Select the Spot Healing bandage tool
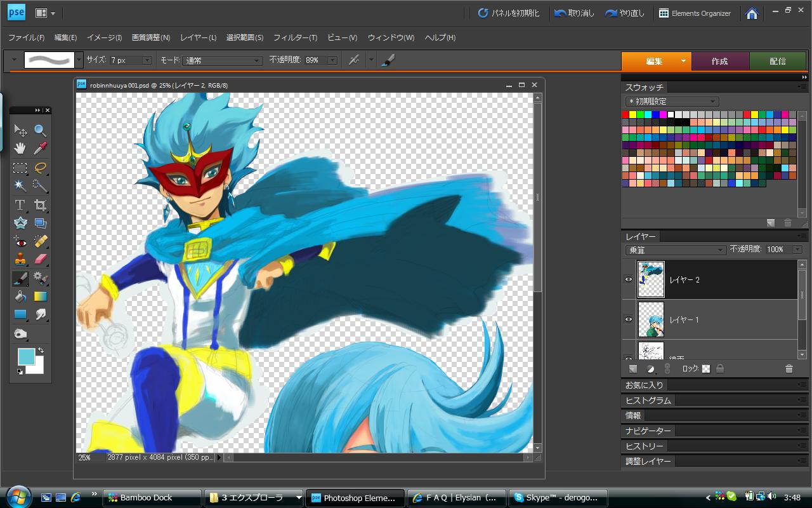This screenshot has height=508, width=812. (x=40, y=242)
